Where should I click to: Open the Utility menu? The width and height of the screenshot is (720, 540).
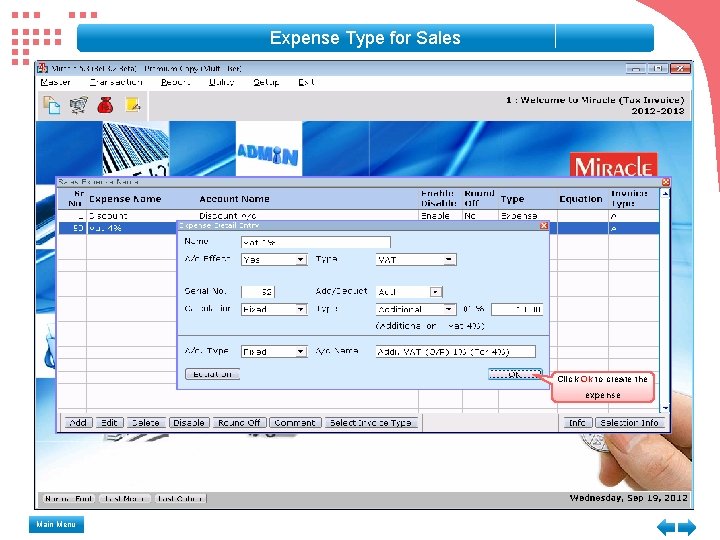tap(221, 82)
